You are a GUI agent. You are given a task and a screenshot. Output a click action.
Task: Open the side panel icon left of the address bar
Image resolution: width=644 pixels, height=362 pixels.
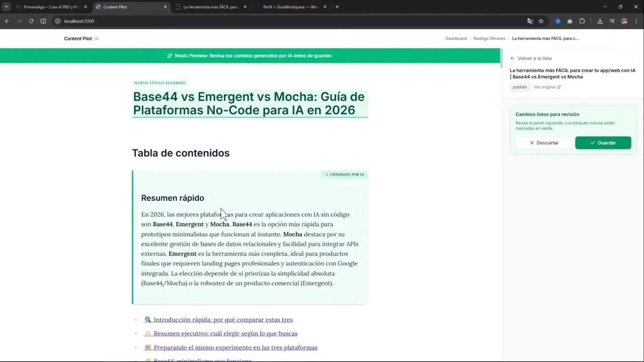tap(43, 21)
